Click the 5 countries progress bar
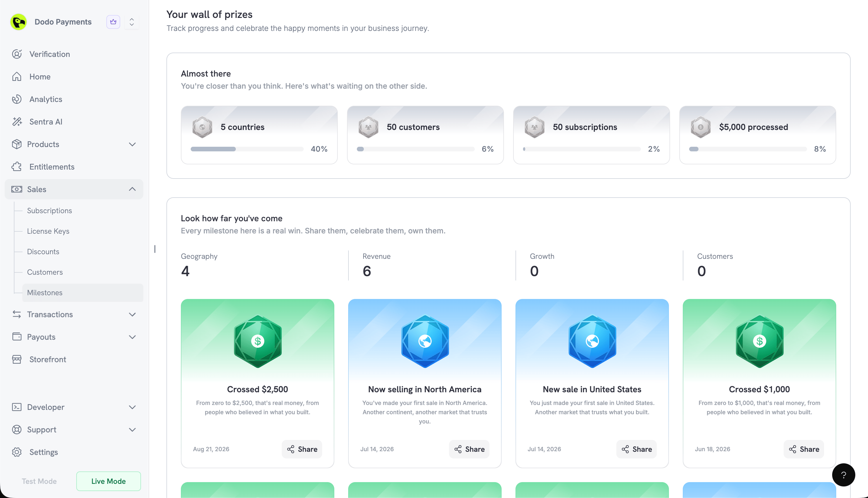This screenshot has width=868, height=498. [x=247, y=149]
